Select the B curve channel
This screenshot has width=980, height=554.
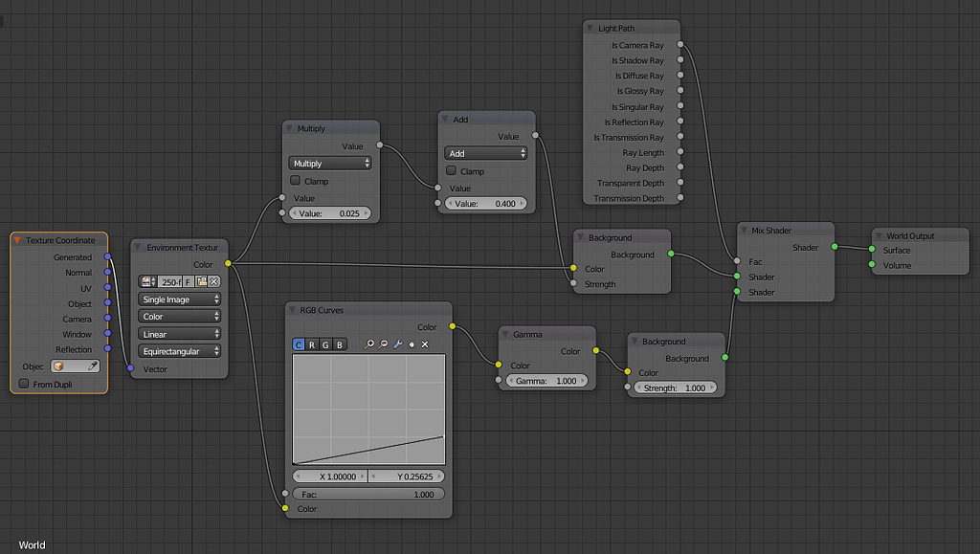(340, 344)
